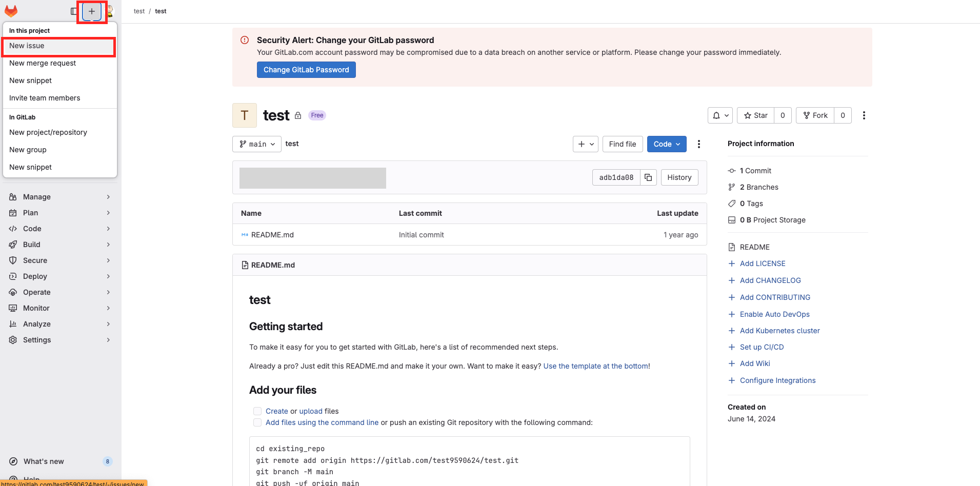Click the document icon in README.md header

245,265
